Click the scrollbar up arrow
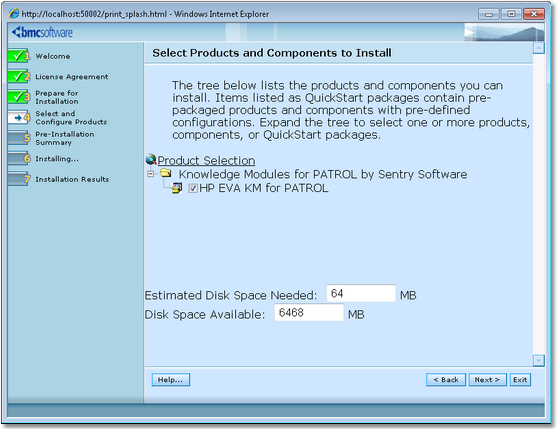Viewport: 558px width, 431px height. 539,48
